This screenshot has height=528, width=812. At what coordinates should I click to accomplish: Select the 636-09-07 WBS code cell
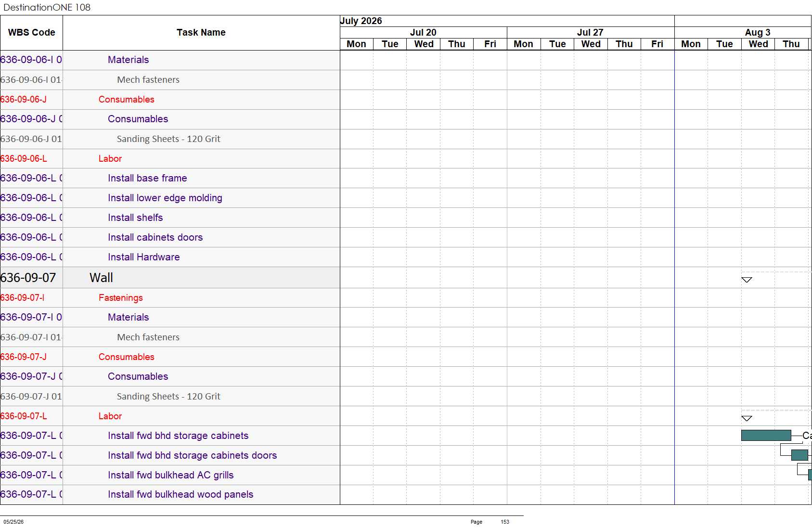pos(31,278)
